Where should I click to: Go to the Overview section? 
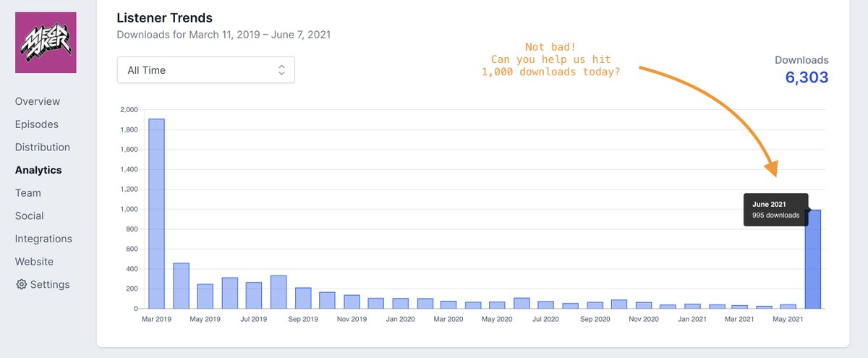[38, 101]
